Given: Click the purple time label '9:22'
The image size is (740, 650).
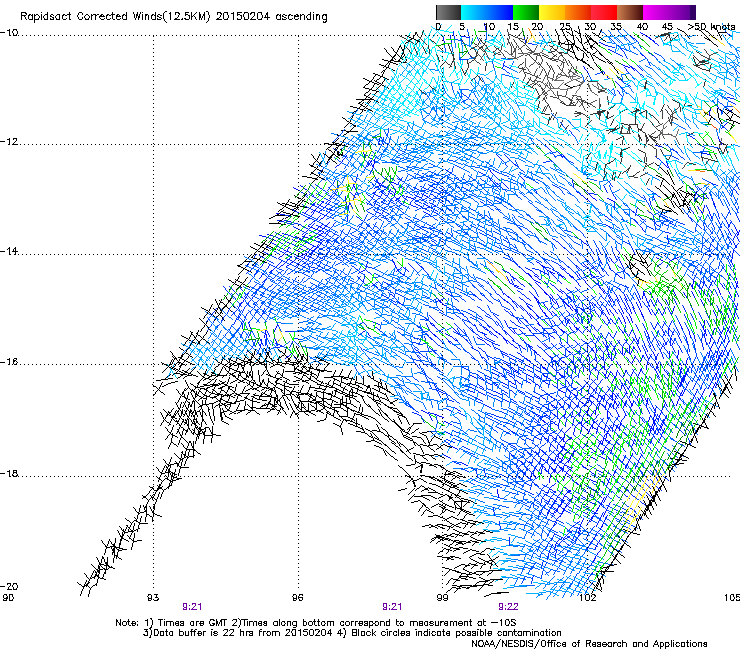Looking at the screenshot, I should point(508,607).
